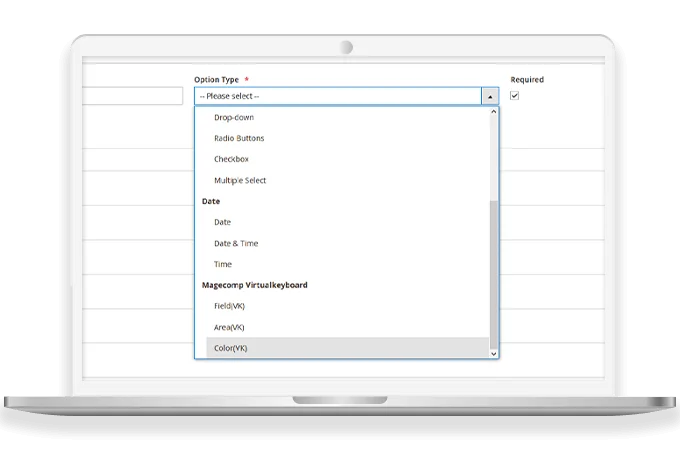The width and height of the screenshot is (680, 450).
Task: Pick the Time option in the list
Action: click(223, 264)
